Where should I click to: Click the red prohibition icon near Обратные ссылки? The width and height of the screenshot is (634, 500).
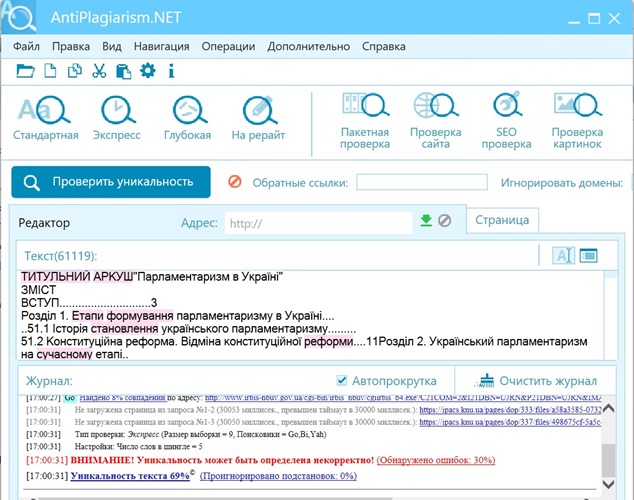pos(235,182)
